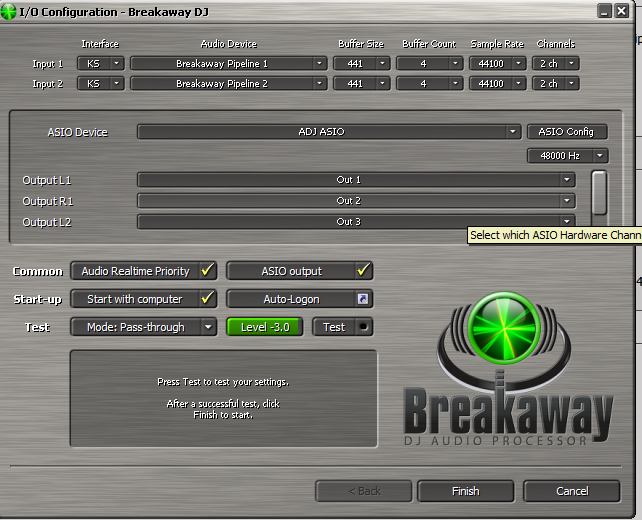Toggle ASIO output checkbox
Screen dimensions: 642x520
point(300,271)
